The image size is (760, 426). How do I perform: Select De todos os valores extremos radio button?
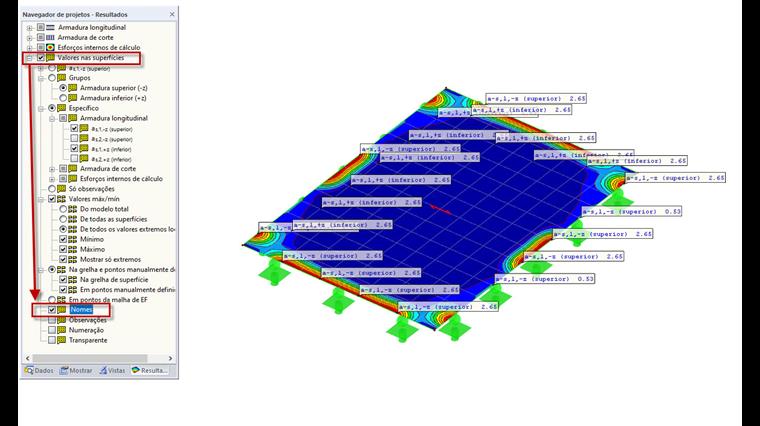tap(63, 229)
